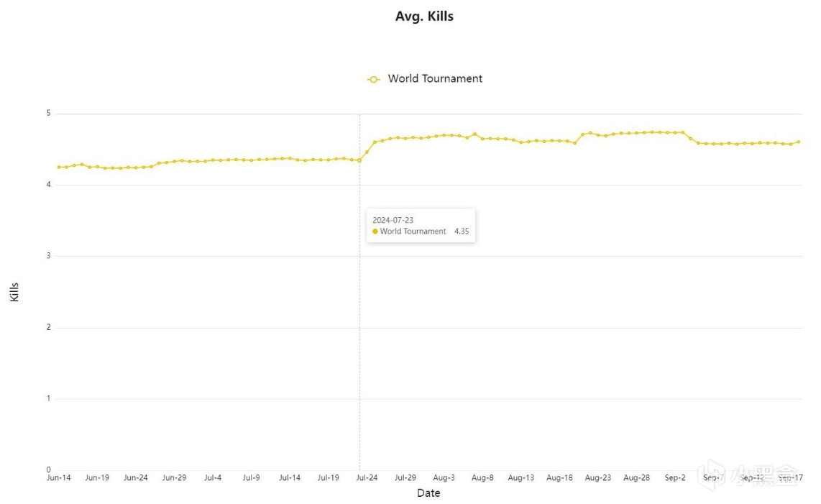Click the y-axis label 3
The width and height of the screenshot is (821, 504).
[49, 256]
